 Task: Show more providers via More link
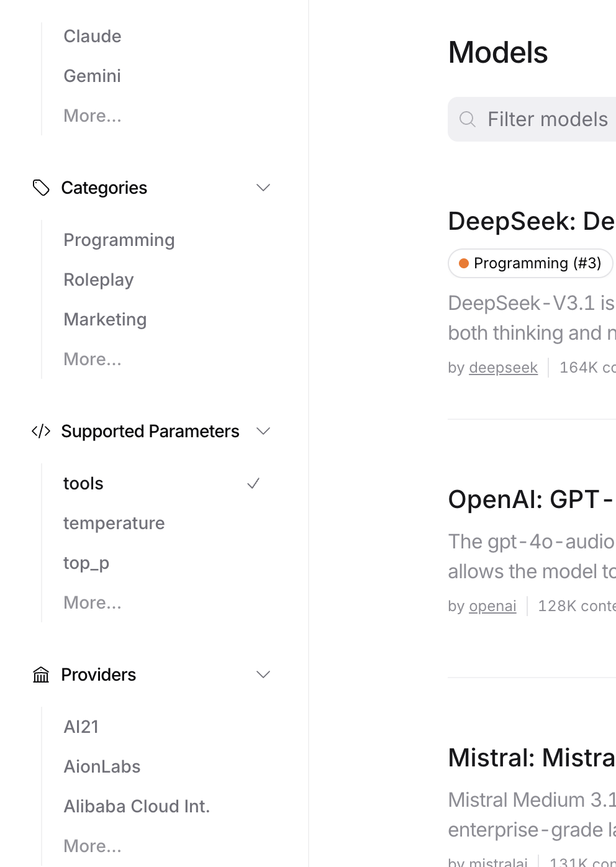click(93, 846)
